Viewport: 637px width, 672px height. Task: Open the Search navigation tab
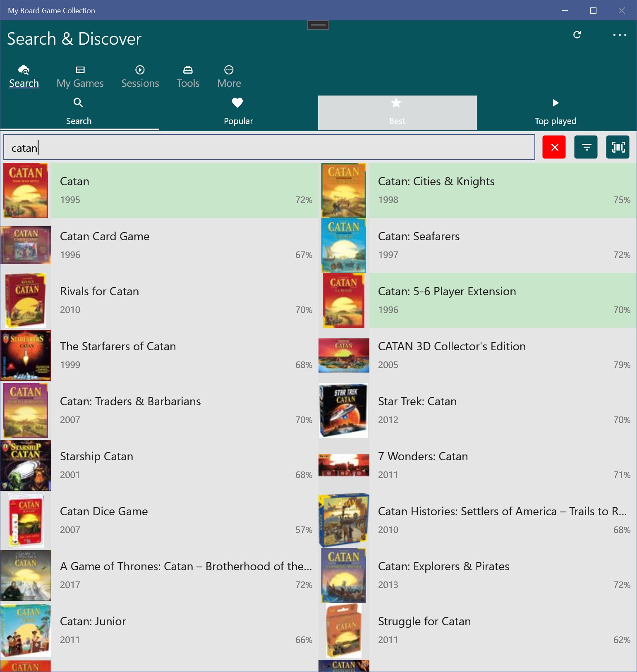(x=24, y=77)
